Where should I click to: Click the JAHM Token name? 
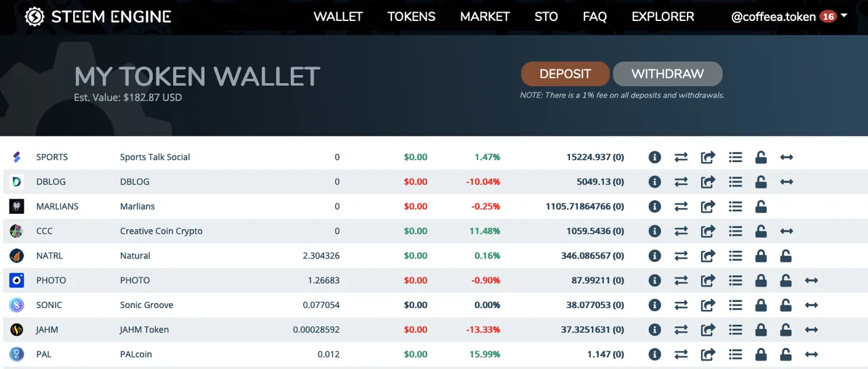tap(144, 330)
